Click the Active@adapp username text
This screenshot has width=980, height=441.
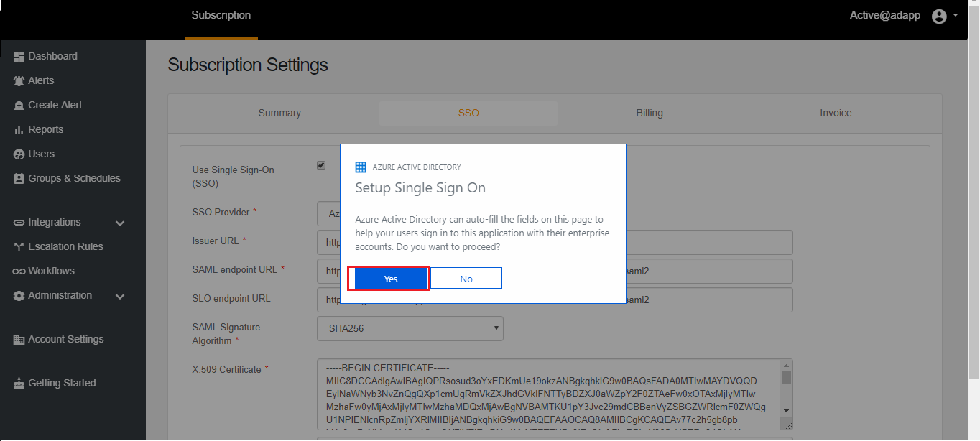885,15
